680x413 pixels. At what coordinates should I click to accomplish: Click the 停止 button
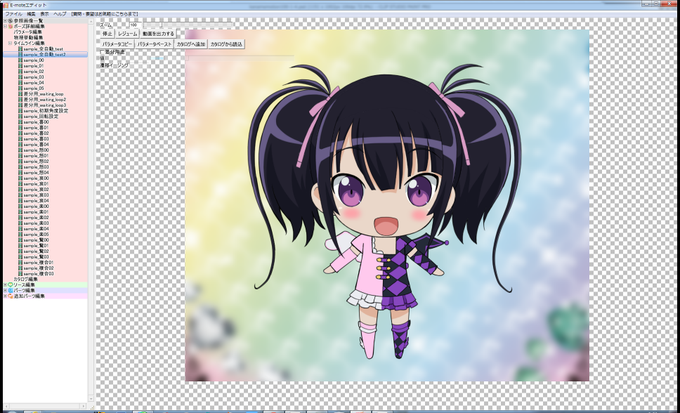coord(107,33)
